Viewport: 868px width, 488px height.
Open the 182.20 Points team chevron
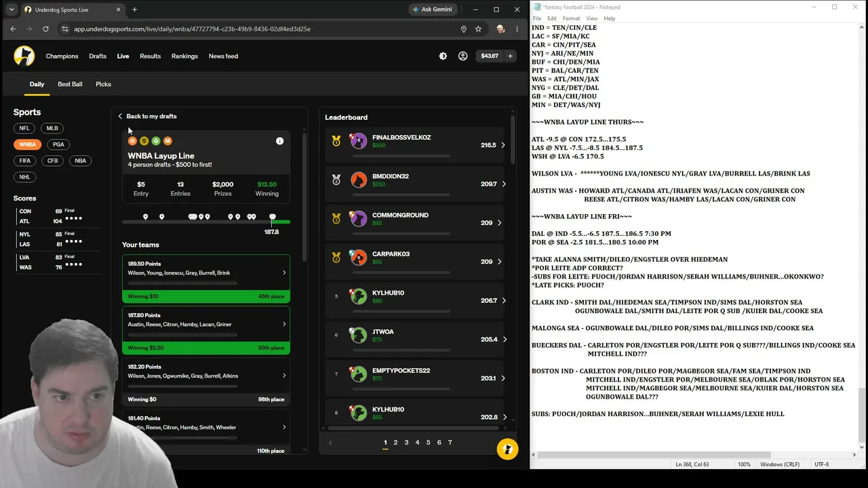click(284, 375)
